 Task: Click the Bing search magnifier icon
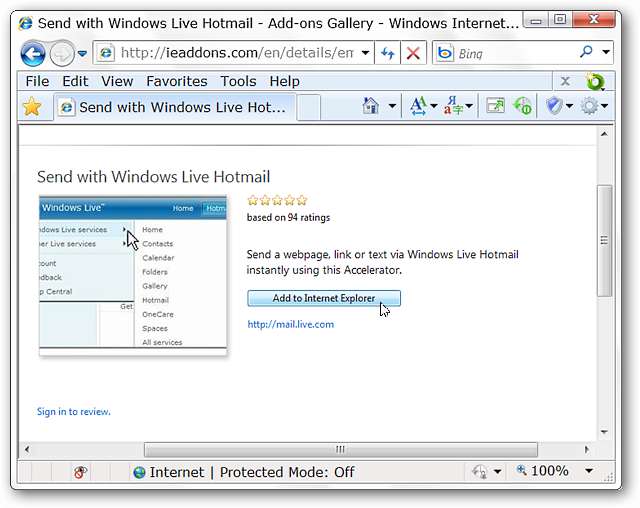[586, 53]
